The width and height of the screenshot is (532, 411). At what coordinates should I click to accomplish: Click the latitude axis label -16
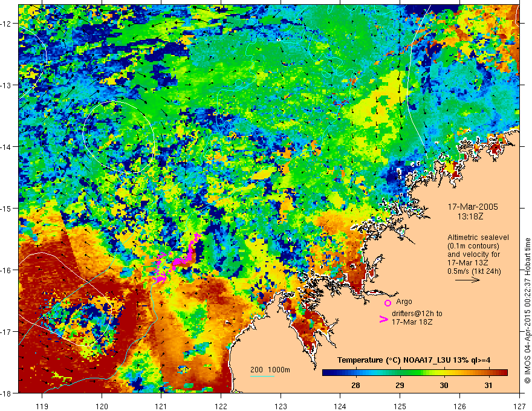point(6,270)
